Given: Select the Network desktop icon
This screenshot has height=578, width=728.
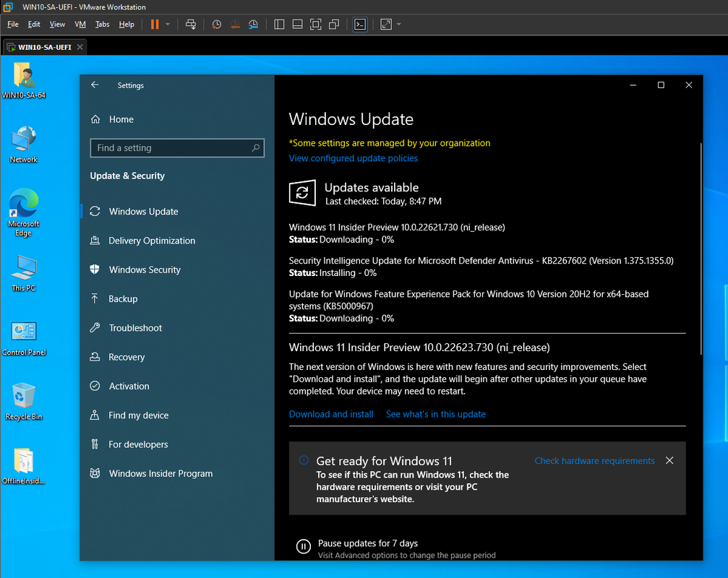Looking at the screenshot, I should click(x=24, y=144).
